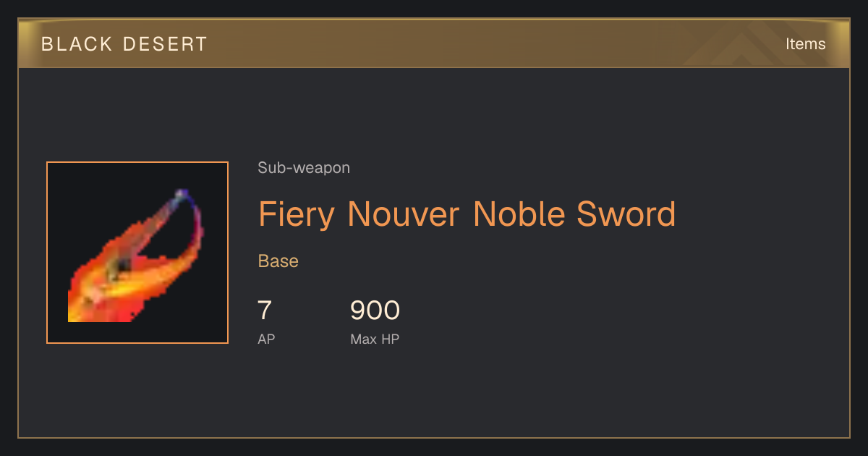Click the 900 Max HP value

point(375,311)
